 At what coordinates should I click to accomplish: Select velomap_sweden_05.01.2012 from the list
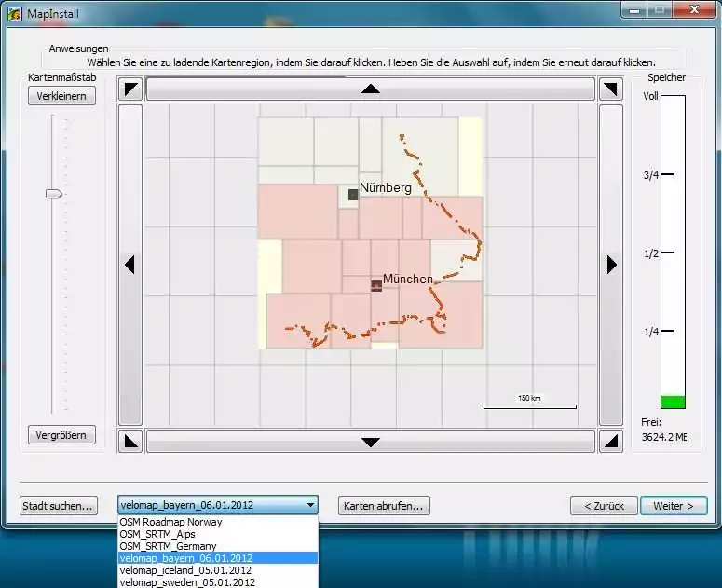click(x=217, y=582)
